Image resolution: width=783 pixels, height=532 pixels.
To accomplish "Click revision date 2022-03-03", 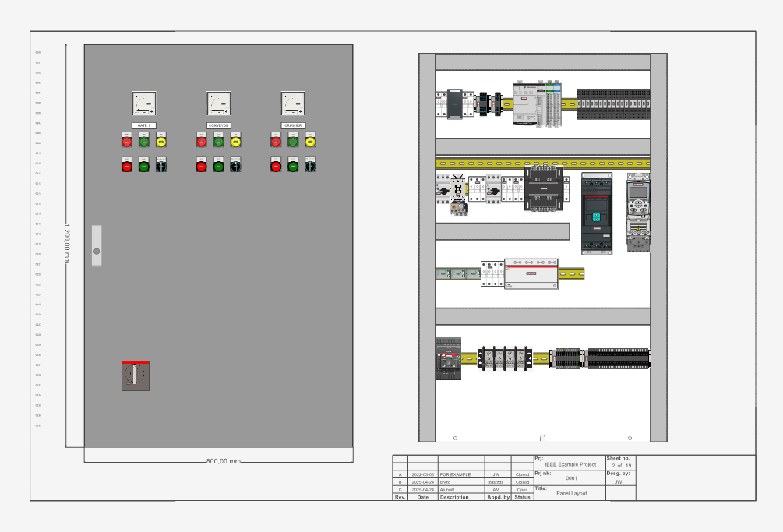I will click(x=422, y=474).
